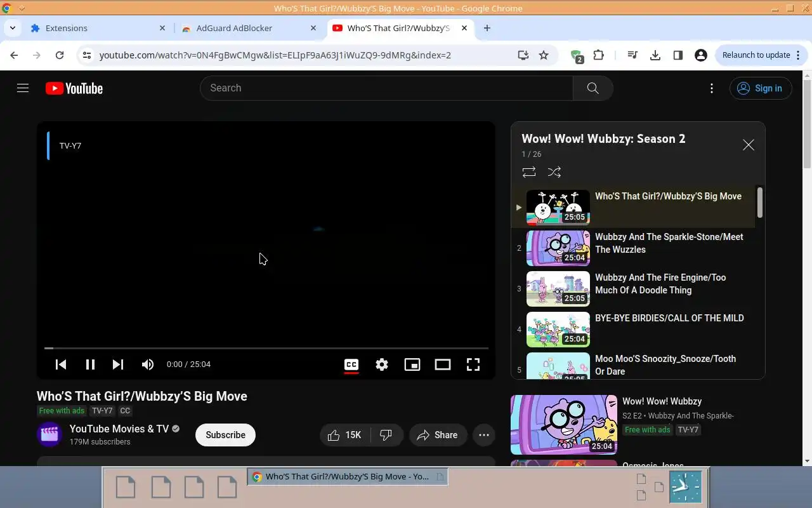The image size is (812, 508).
Task: Click the video progress bar
Action: (x=266, y=348)
